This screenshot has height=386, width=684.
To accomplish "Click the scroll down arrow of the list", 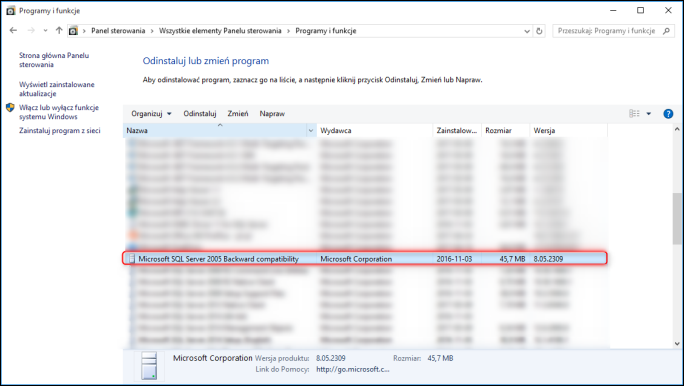I will (677, 344).
